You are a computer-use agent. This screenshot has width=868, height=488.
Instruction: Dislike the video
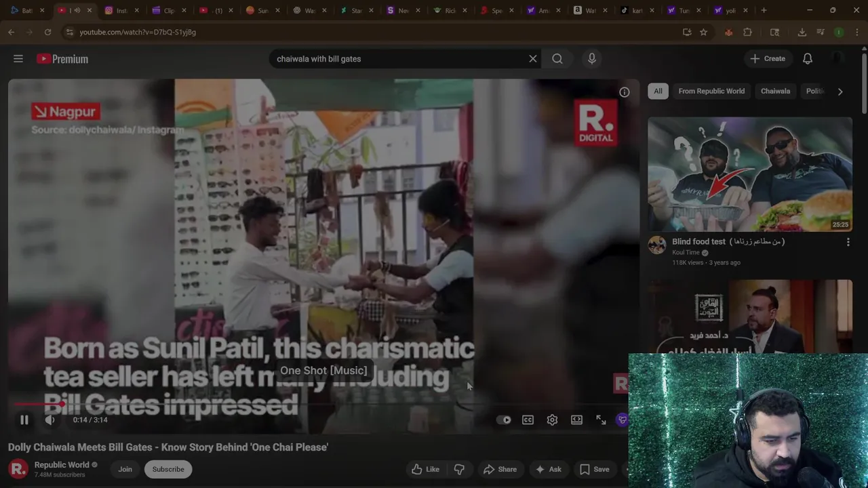point(459,469)
